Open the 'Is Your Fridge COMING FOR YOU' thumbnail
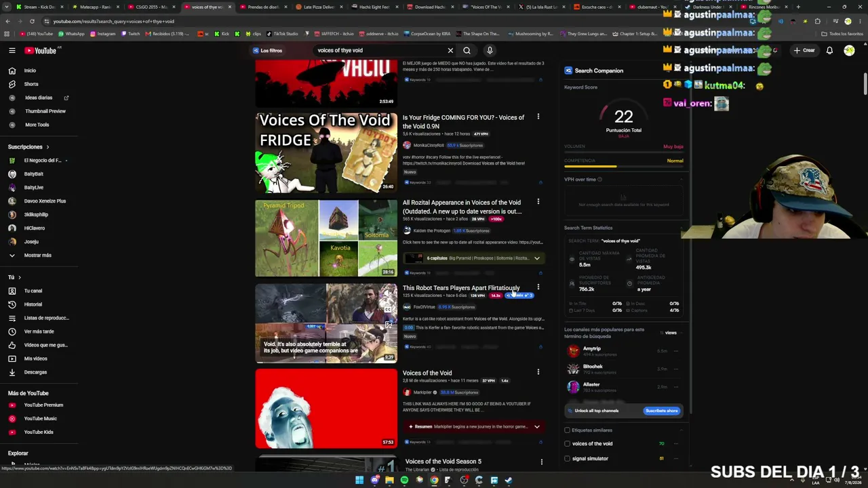 click(x=326, y=152)
